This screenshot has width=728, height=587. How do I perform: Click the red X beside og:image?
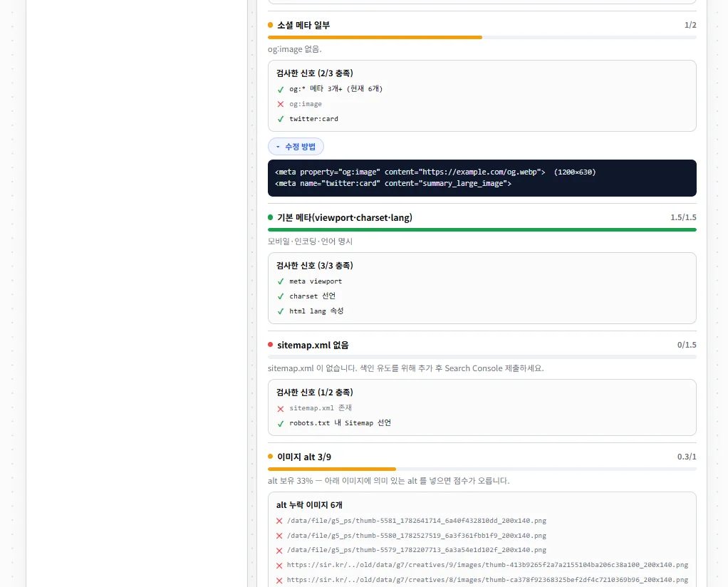281,104
